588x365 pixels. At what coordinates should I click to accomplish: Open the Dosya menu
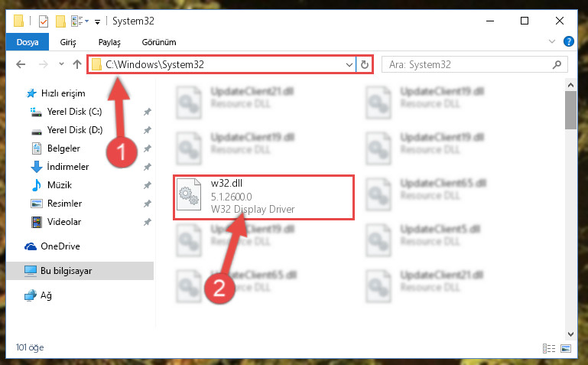28,42
